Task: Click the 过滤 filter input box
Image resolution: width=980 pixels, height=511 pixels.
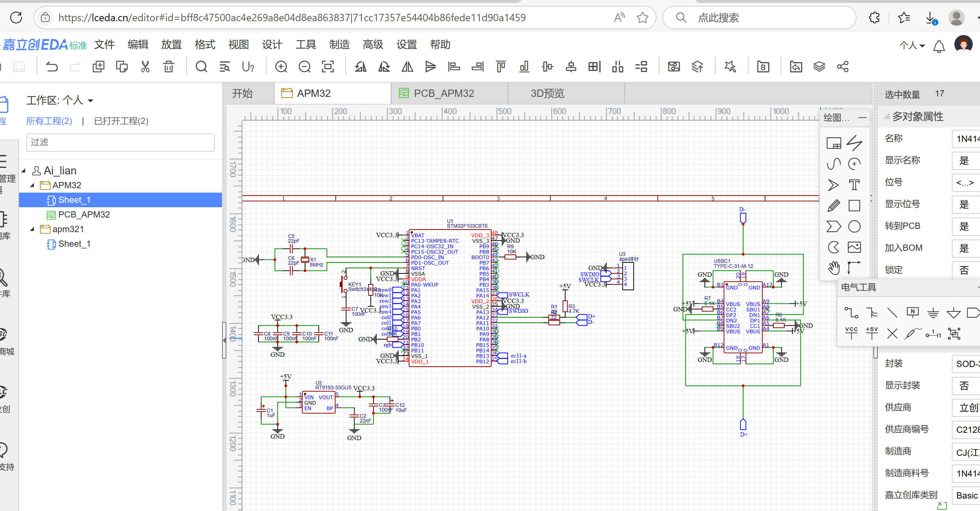Action: click(x=120, y=143)
